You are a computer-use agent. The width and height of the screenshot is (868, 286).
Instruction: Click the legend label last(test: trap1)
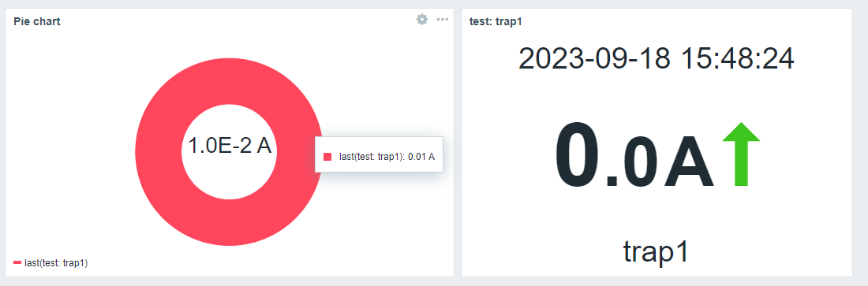click(x=56, y=263)
